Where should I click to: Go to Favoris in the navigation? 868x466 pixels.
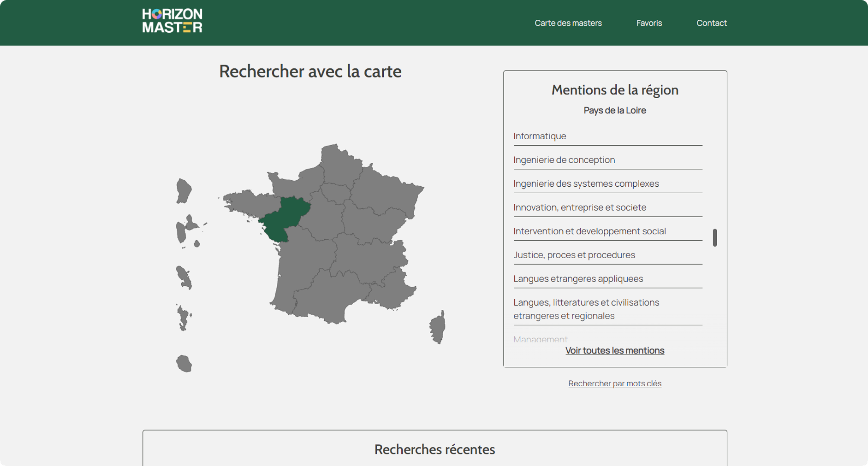[x=649, y=23]
